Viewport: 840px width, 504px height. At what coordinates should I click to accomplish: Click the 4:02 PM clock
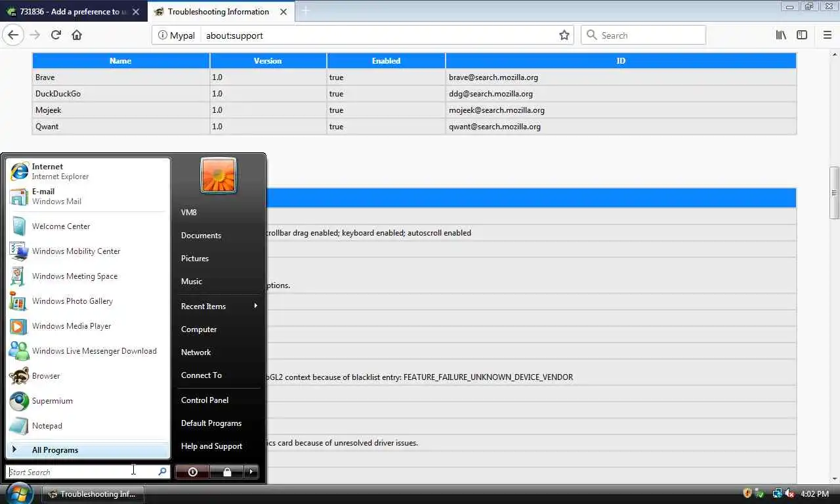pyautogui.click(x=815, y=493)
